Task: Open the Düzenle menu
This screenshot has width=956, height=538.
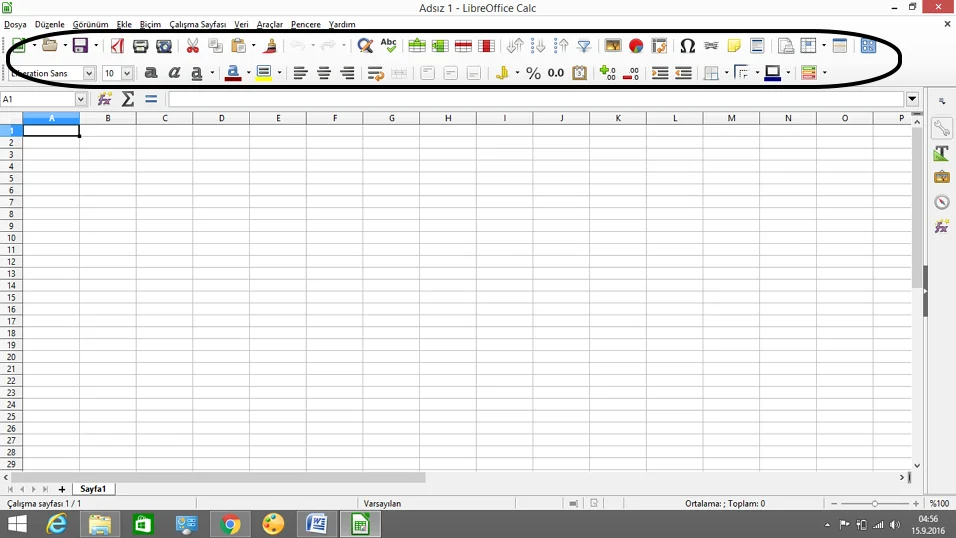Action: tap(49, 24)
